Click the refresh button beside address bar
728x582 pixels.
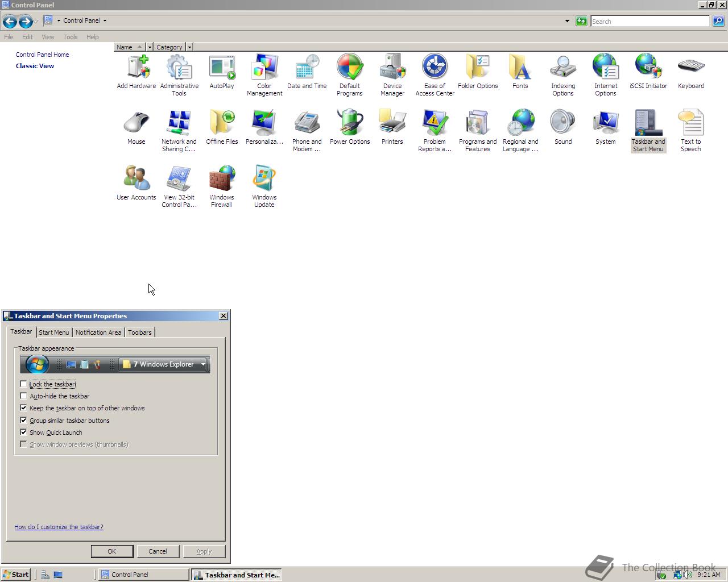pos(581,21)
